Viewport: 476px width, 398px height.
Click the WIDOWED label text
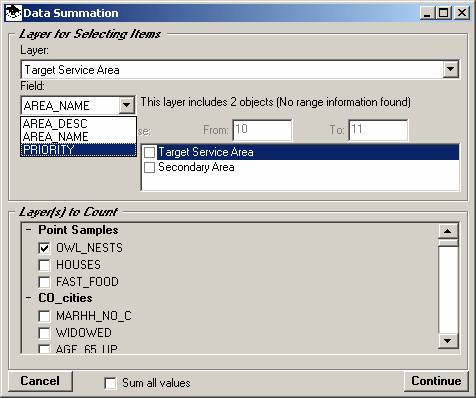84,333
